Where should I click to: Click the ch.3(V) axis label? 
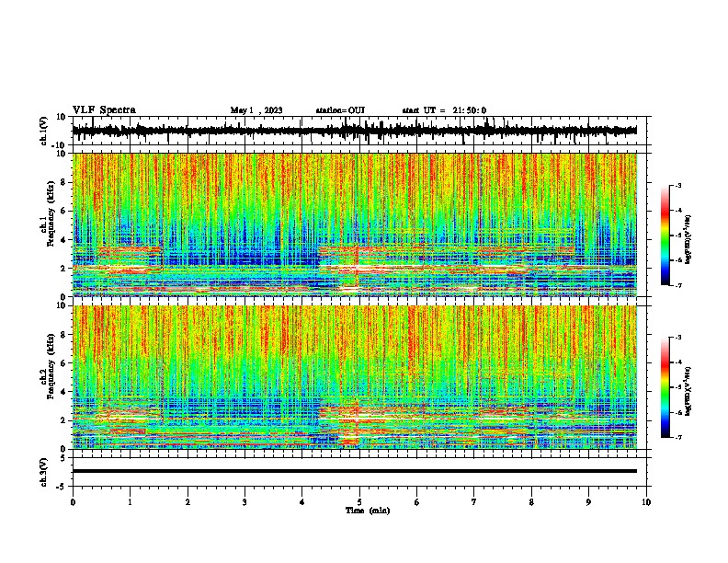[44, 472]
